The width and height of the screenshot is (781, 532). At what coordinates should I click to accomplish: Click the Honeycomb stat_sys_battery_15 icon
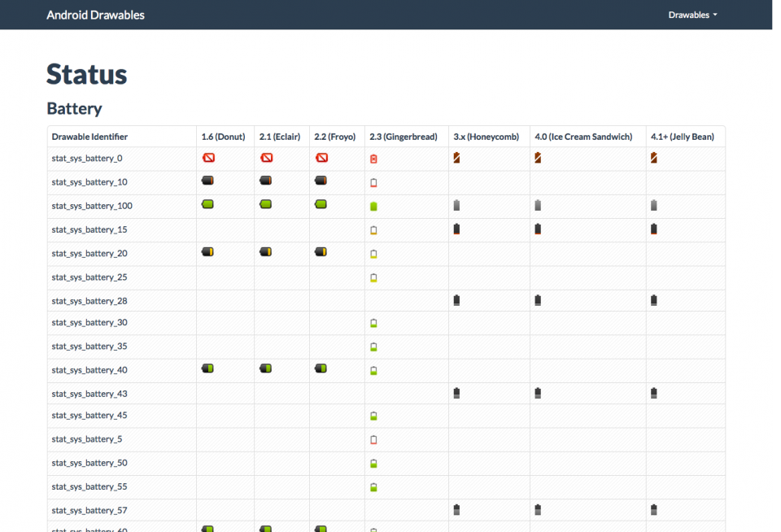pos(456,229)
